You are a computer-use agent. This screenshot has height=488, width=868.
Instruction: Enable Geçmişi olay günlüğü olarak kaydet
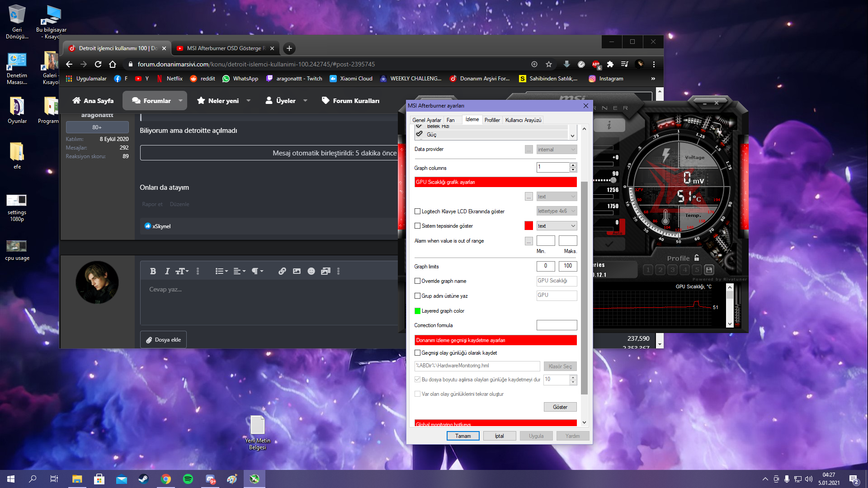(417, 352)
